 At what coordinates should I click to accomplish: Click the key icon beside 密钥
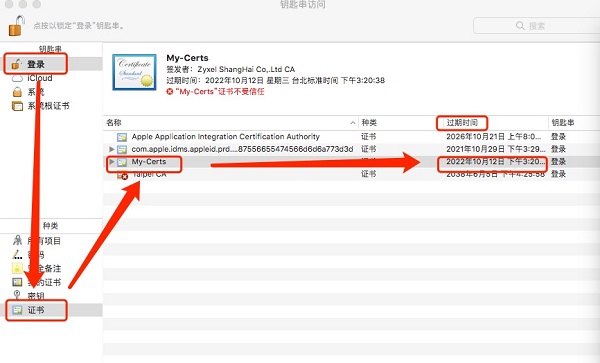(17, 295)
